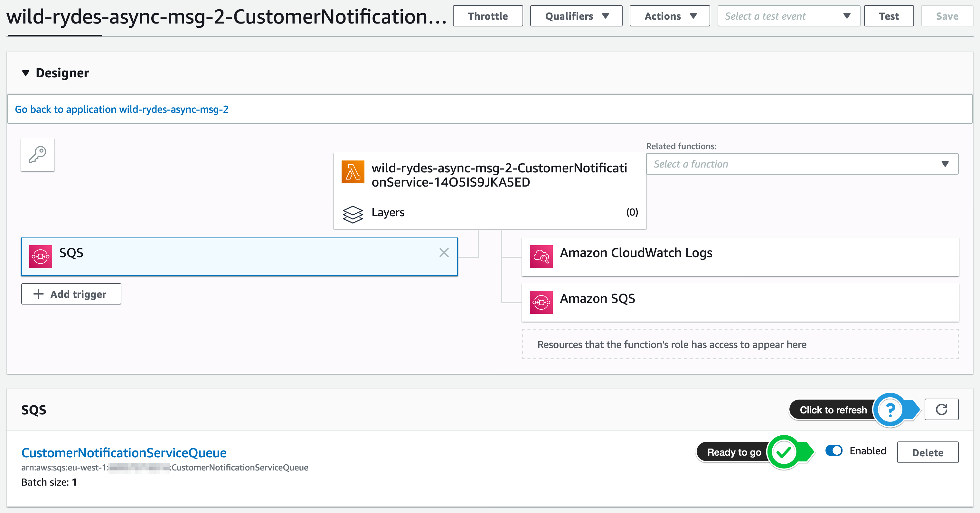Viewport: 980px width, 513px height.
Task: Click the key permissions icon
Action: click(38, 155)
